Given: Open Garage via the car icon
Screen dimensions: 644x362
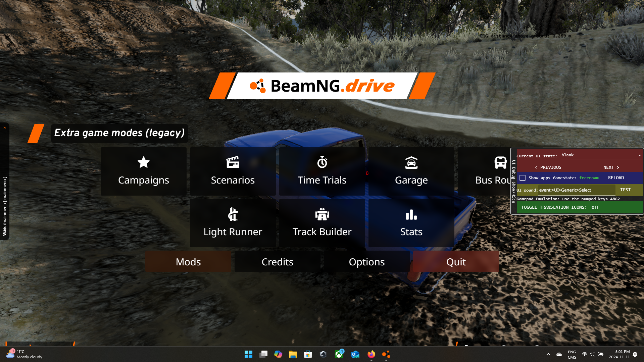Looking at the screenshot, I should [x=411, y=162].
